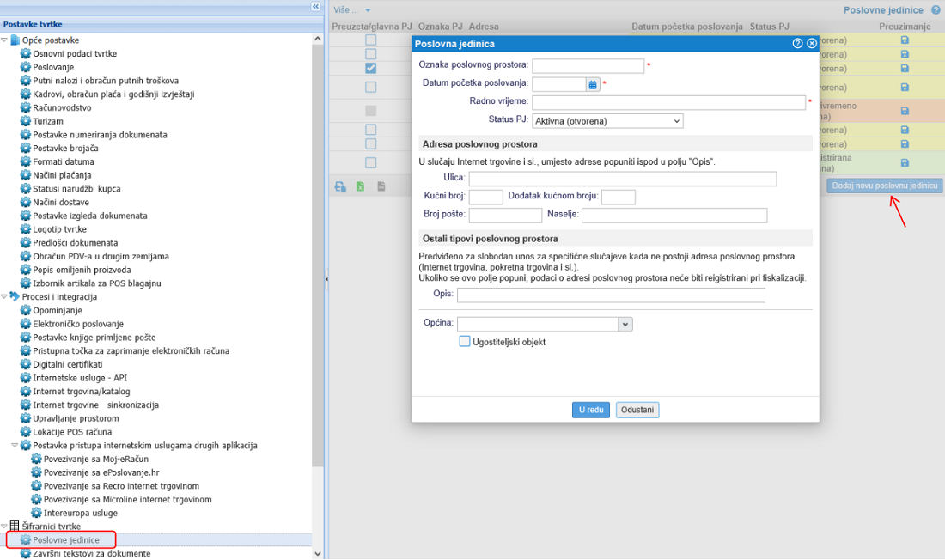Viewport: 945px width, 560px height.
Task: Click the gear icon next to Turizam
Action: click(25, 121)
